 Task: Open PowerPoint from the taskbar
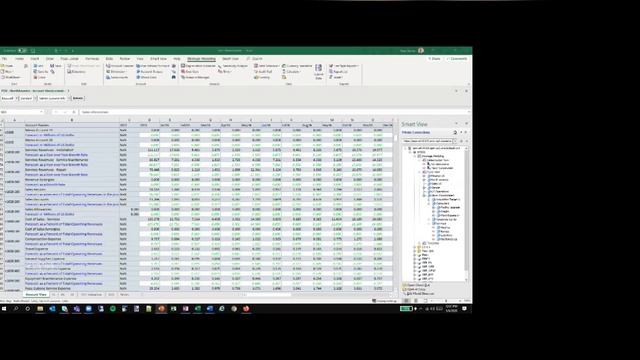pos(161,309)
